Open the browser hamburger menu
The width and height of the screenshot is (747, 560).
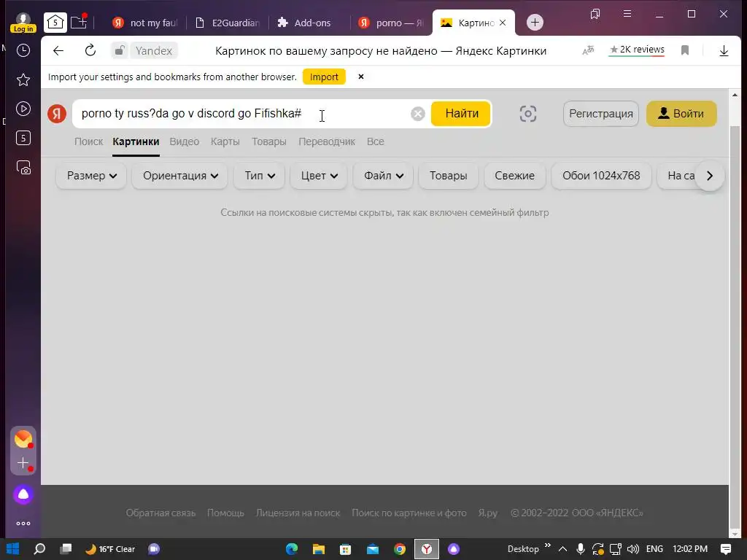tap(627, 14)
